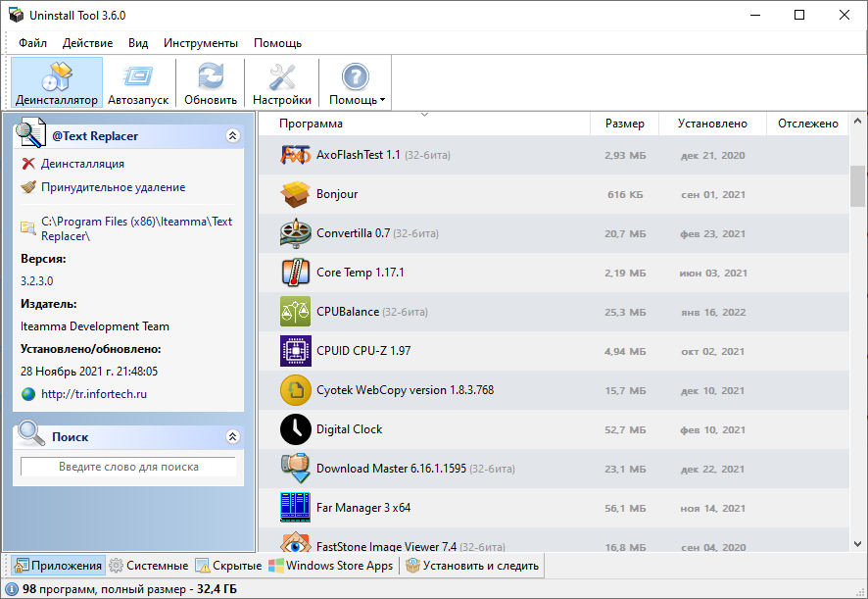Select Core Temp 1.17.1 in the list

tap(361, 273)
